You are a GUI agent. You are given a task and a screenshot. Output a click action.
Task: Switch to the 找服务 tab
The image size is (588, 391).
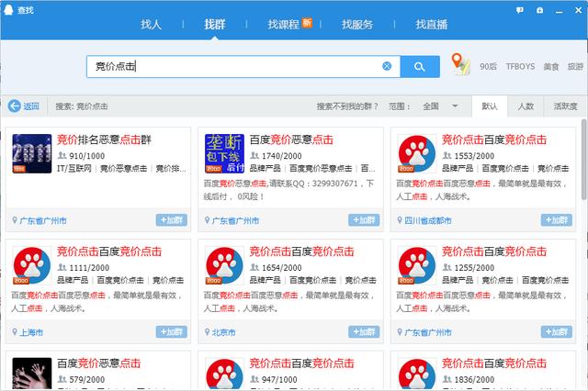pos(357,25)
